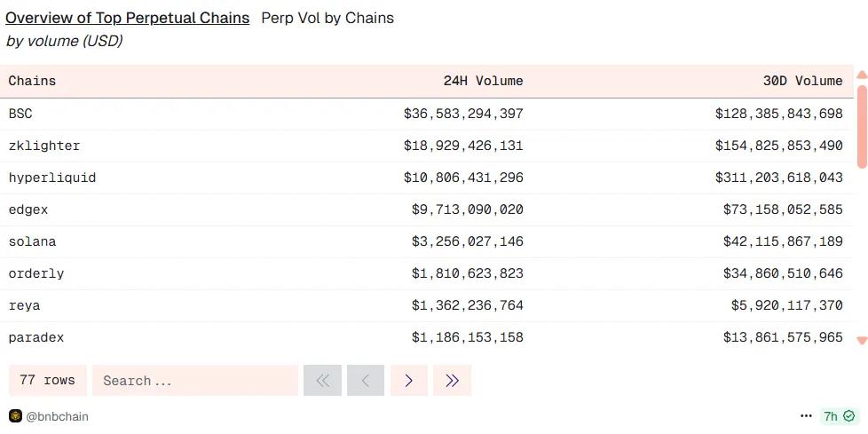
Task: Sort by the 24H Volume column header
Action: (x=483, y=81)
